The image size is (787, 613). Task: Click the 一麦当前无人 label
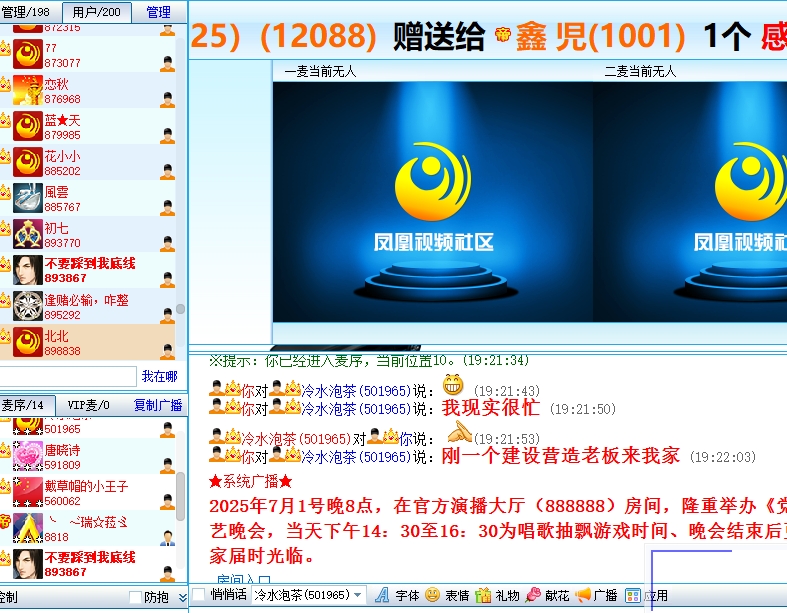coord(320,71)
